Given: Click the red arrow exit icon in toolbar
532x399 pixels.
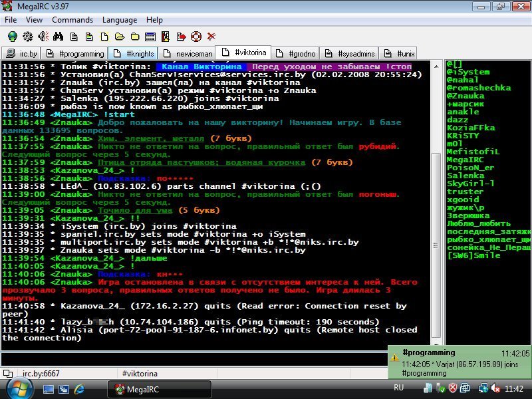Looking at the screenshot, I should (180, 37).
